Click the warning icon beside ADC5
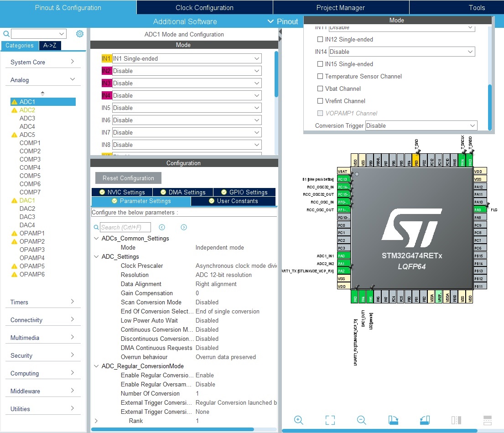This screenshot has width=504, height=433. point(14,135)
